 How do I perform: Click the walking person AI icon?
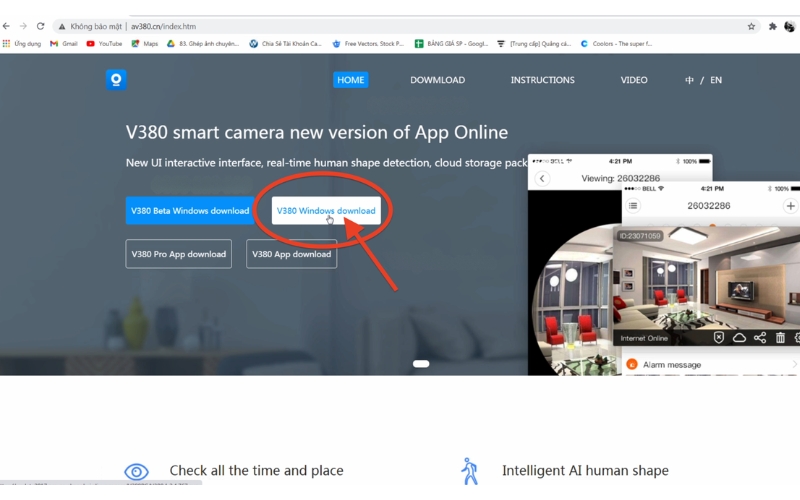pyautogui.click(x=469, y=471)
